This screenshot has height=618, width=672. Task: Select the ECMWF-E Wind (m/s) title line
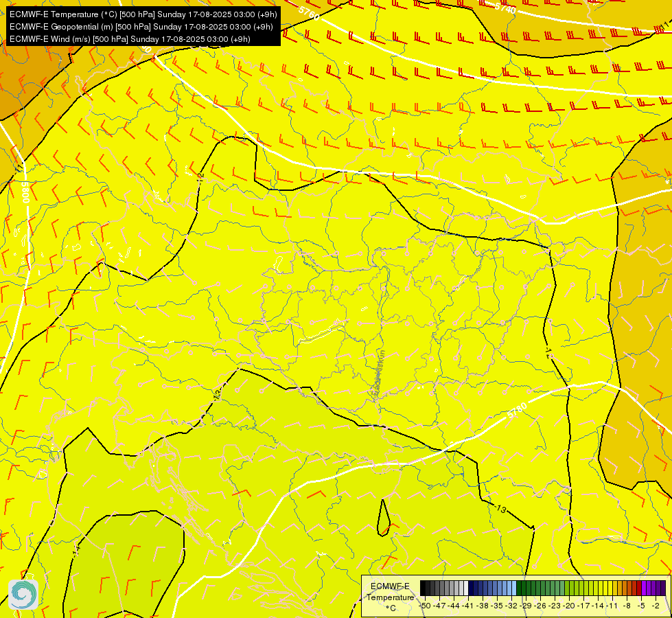[130, 39]
